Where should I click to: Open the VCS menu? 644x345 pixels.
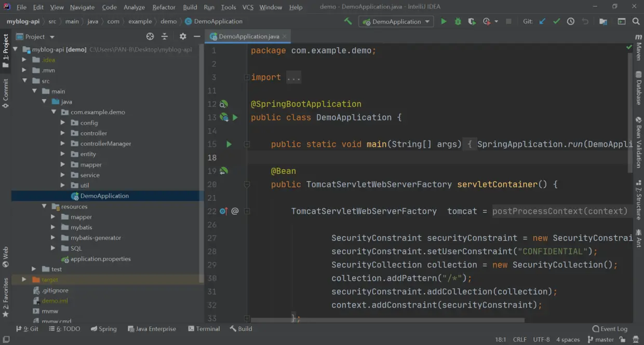click(248, 7)
